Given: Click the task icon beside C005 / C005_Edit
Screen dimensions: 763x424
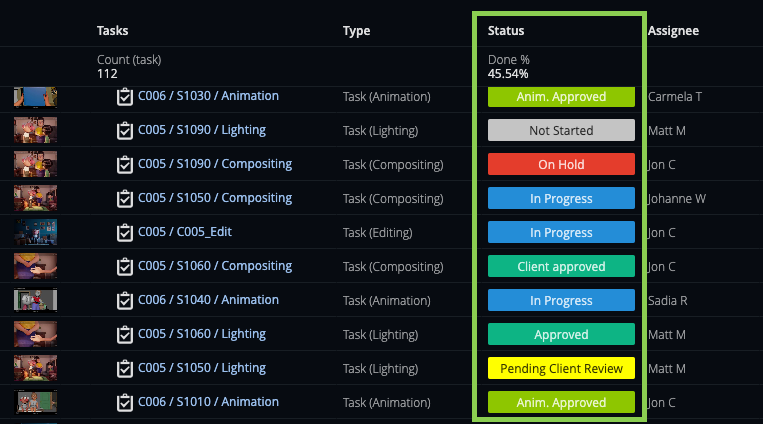Looking at the screenshot, I should pyautogui.click(x=125, y=233).
